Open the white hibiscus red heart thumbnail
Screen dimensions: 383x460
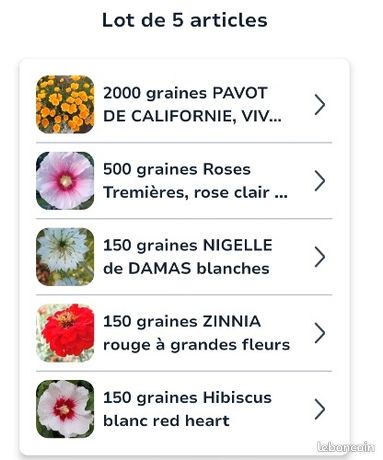point(65,409)
